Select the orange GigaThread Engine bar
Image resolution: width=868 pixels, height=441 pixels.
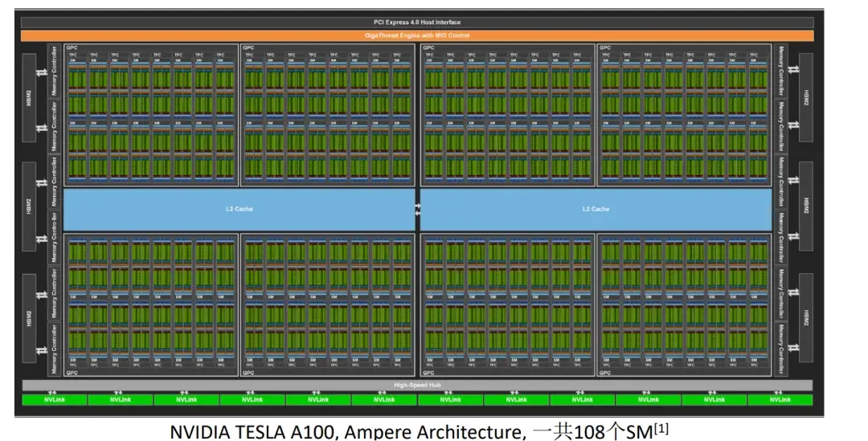pos(417,36)
